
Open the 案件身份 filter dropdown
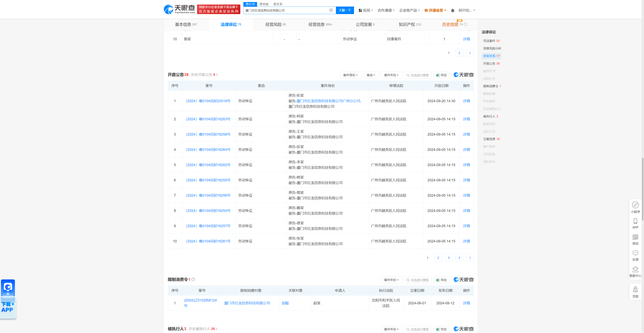(351, 75)
